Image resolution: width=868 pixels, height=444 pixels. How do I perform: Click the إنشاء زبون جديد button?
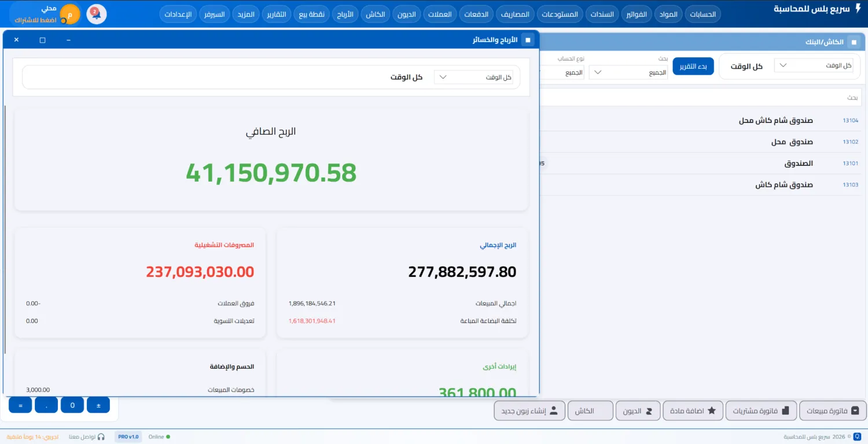pos(529,410)
